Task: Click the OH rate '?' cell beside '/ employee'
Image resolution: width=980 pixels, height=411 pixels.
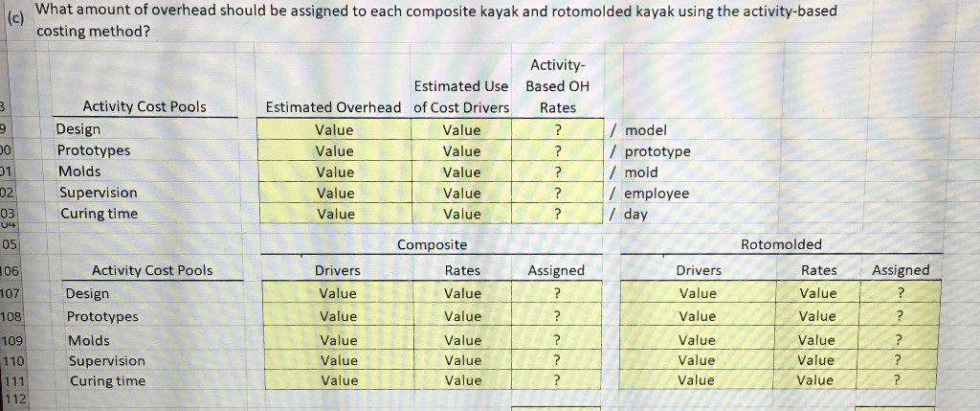Action: pyautogui.click(x=558, y=193)
